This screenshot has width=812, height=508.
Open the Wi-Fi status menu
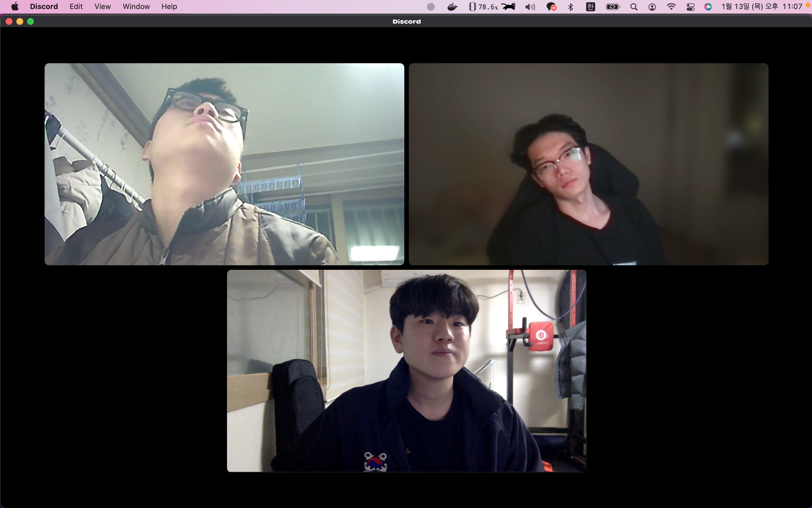tap(671, 7)
